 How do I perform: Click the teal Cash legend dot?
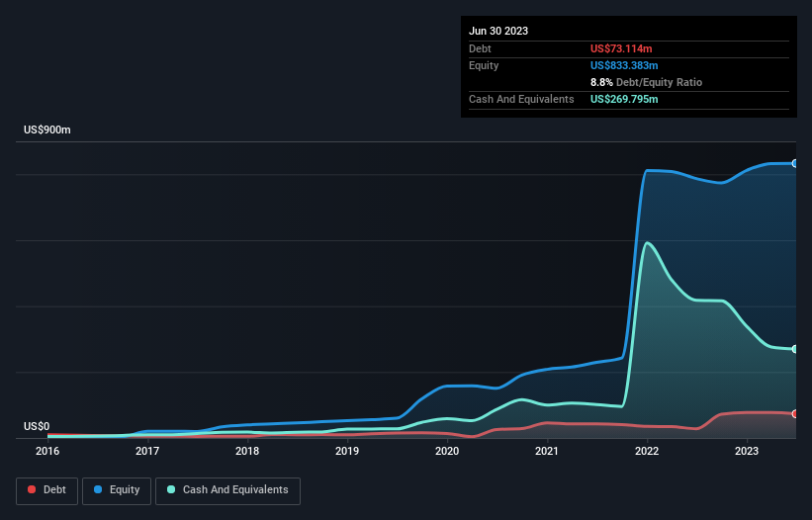coord(171,489)
